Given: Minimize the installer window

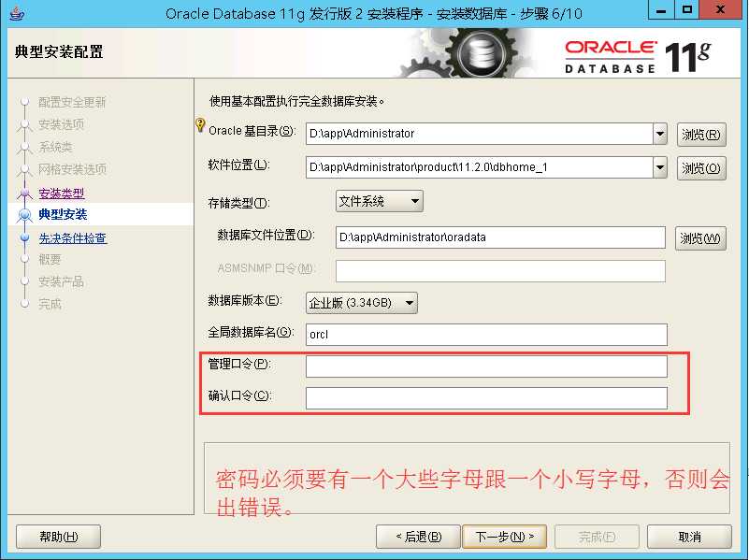Looking at the screenshot, I should (x=660, y=9).
